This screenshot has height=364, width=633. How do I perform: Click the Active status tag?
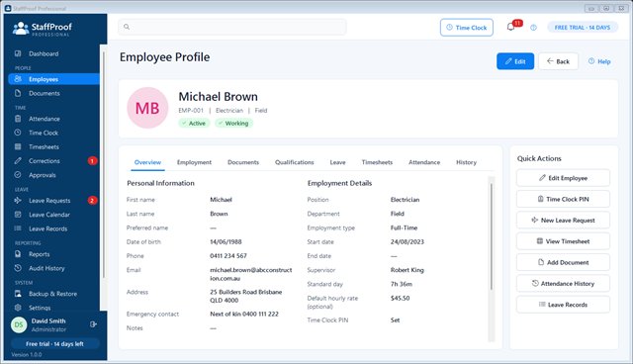(194, 123)
